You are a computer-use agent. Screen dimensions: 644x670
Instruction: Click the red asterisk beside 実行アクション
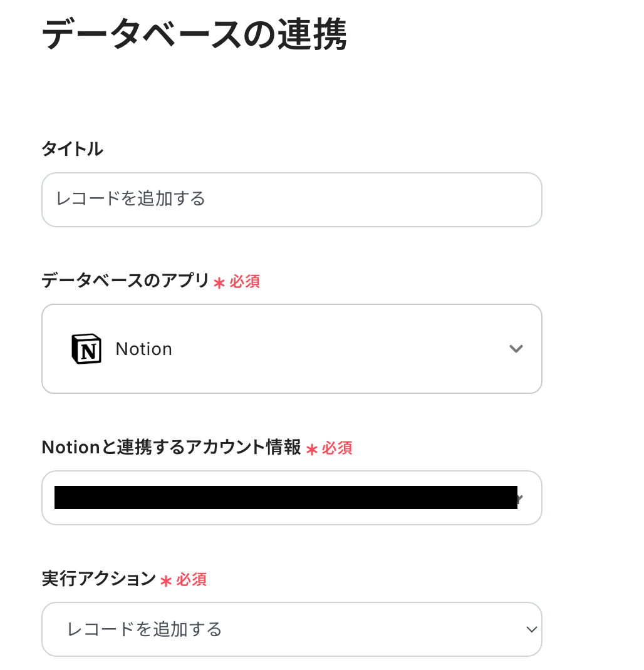click(x=165, y=581)
